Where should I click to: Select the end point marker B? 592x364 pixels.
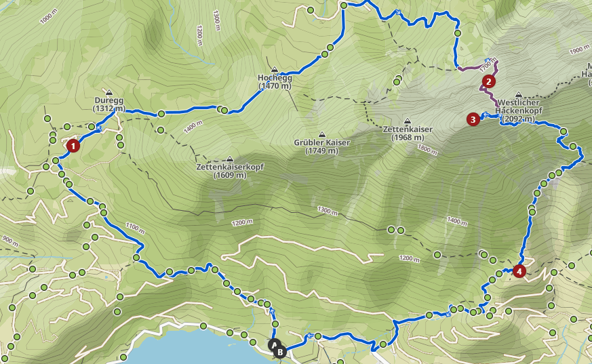[280, 352]
